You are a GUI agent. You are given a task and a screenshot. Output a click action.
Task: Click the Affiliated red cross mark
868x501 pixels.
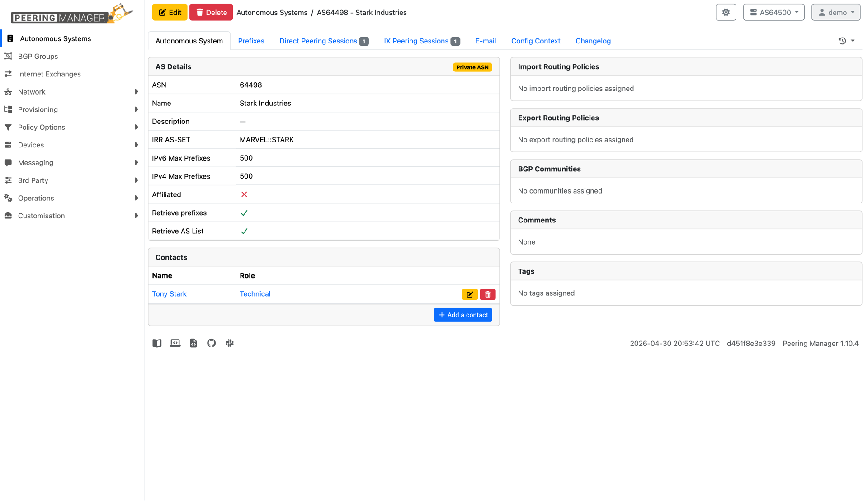(244, 194)
